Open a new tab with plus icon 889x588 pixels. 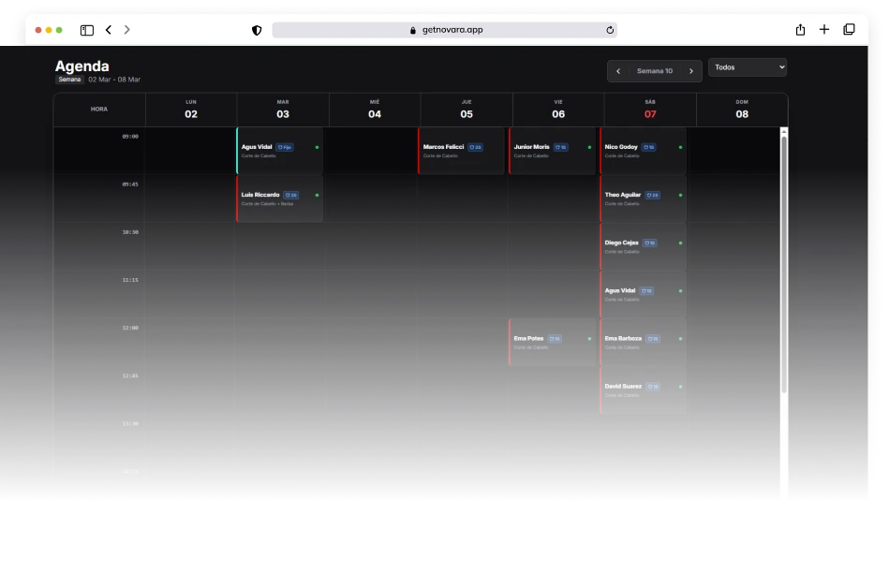824,30
